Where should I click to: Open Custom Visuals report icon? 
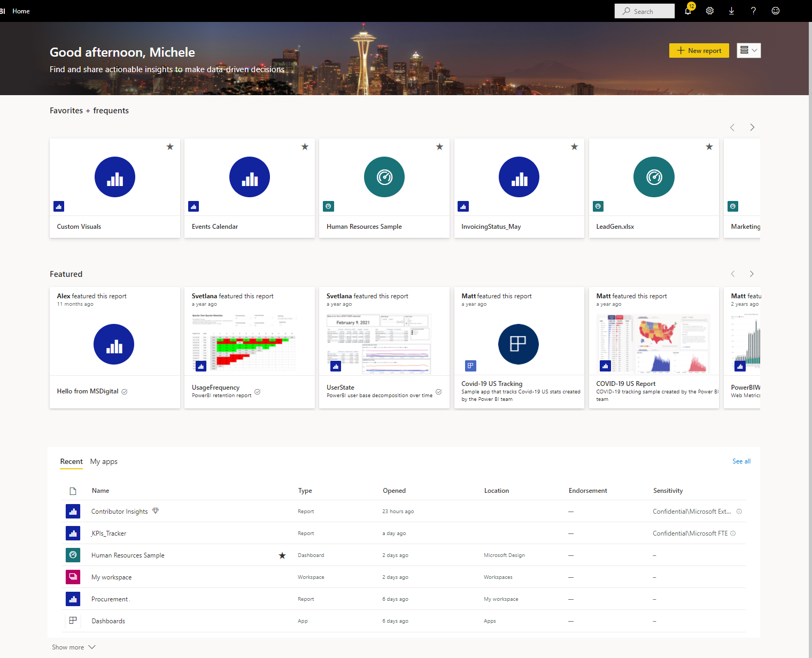coord(115,177)
